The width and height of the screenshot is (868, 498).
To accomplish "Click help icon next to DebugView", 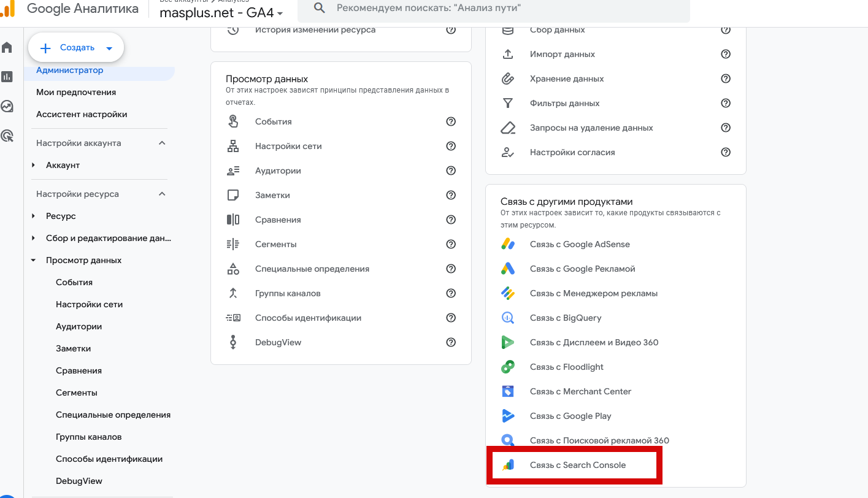I will coord(451,342).
